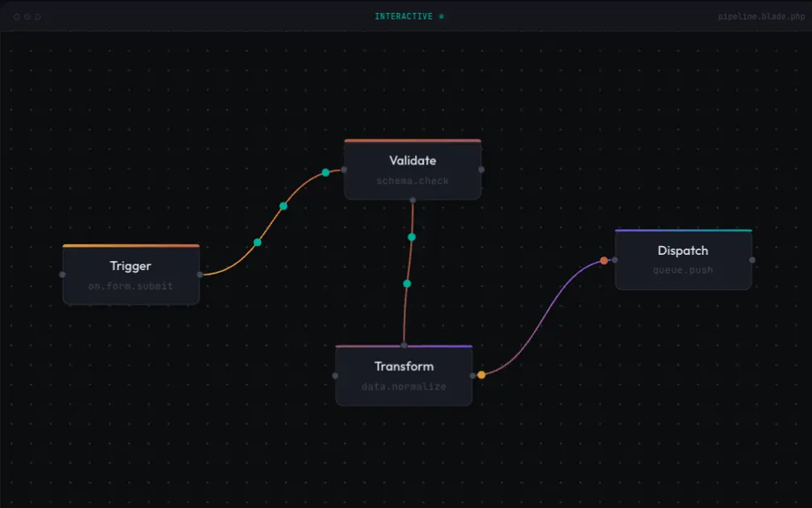Click the middle hexagon icon in the title bar
This screenshot has width=812, height=508.
point(27,16)
